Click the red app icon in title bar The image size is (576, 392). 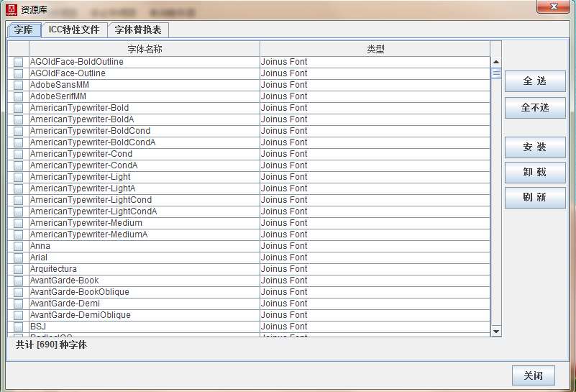tap(12, 10)
